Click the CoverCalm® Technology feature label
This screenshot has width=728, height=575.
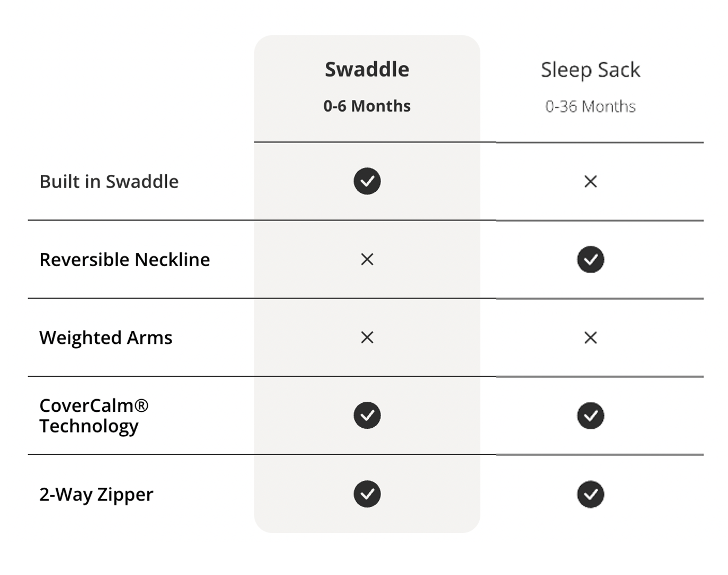pyautogui.click(x=94, y=416)
